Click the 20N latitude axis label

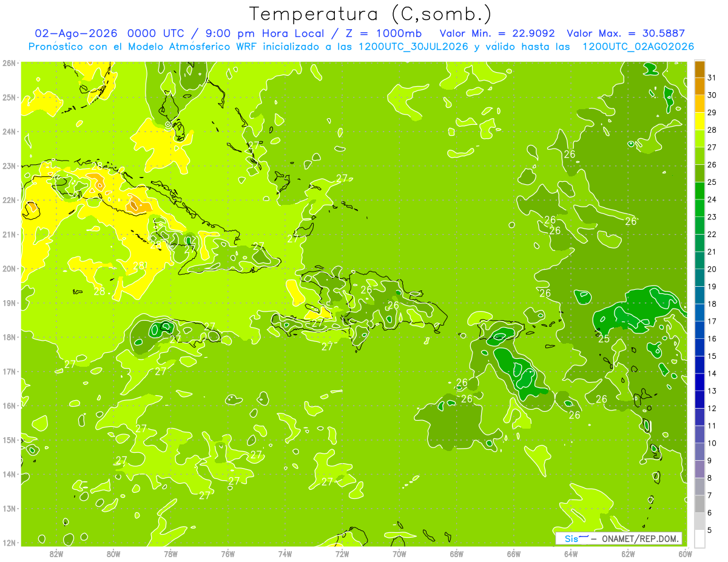(x=9, y=269)
